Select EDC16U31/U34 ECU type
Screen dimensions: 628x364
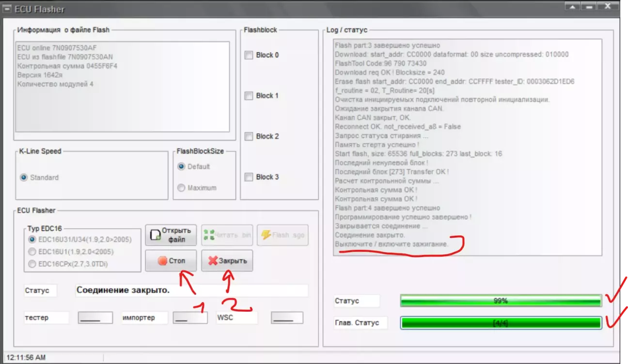(32, 239)
